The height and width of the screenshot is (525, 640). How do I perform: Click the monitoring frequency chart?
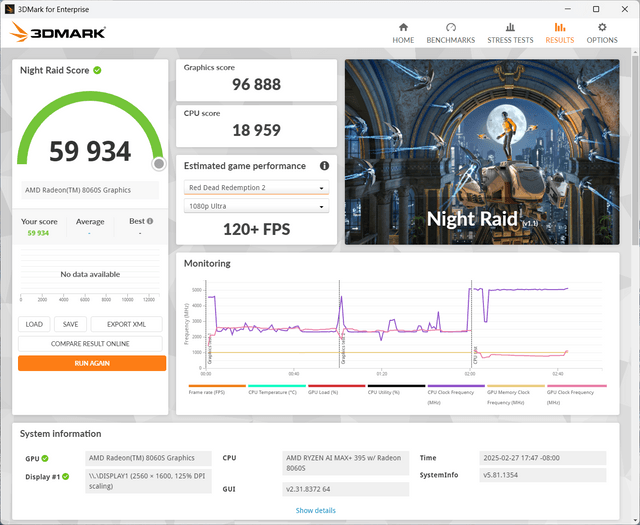pos(402,325)
